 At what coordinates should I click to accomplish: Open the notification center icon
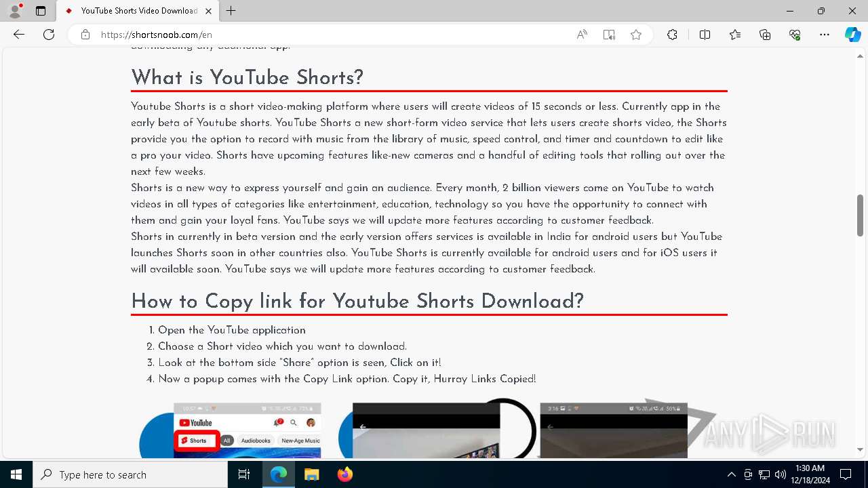846,474
